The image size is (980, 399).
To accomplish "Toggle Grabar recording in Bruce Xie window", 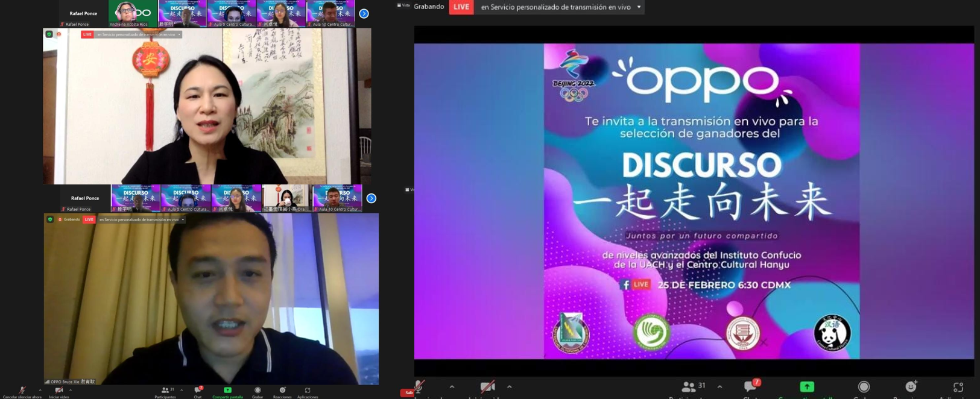I will pyautogui.click(x=258, y=392).
